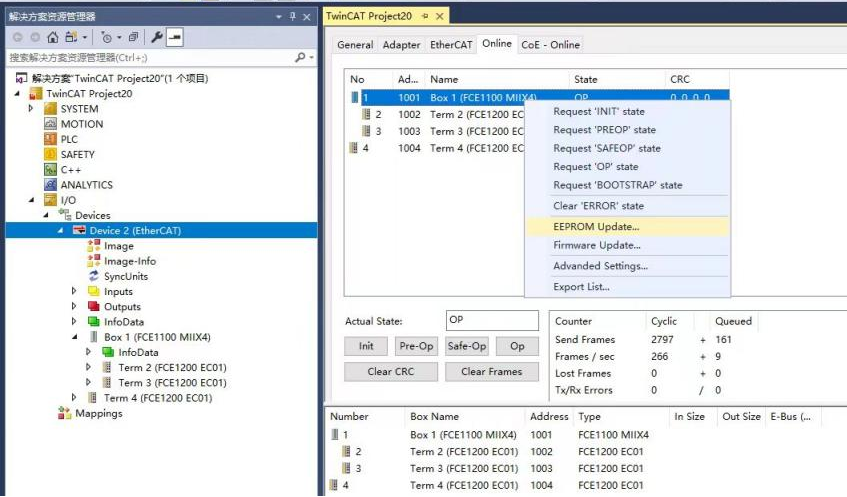The image size is (847, 497).
Task: Select the SAFETY node icon
Action: tap(50, 154)
